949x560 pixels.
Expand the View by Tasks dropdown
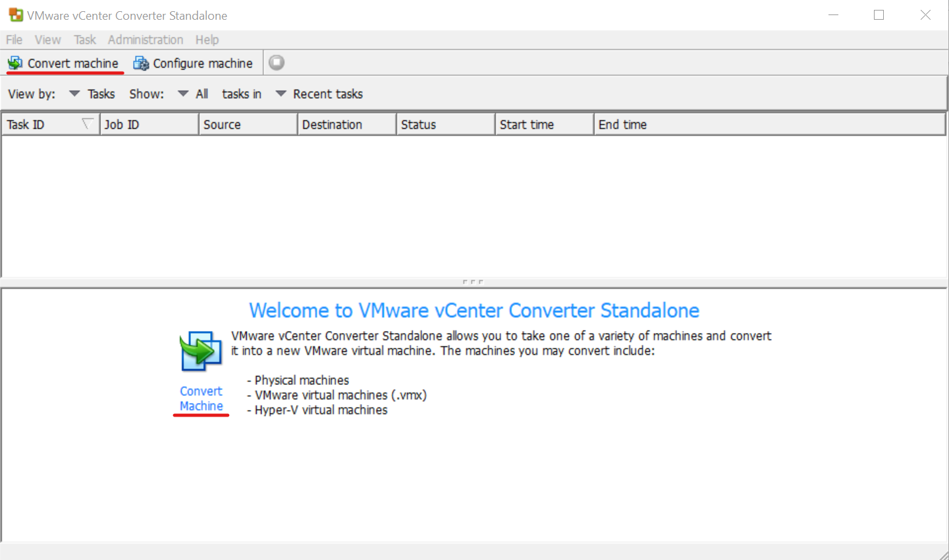(x=92, y=94)
